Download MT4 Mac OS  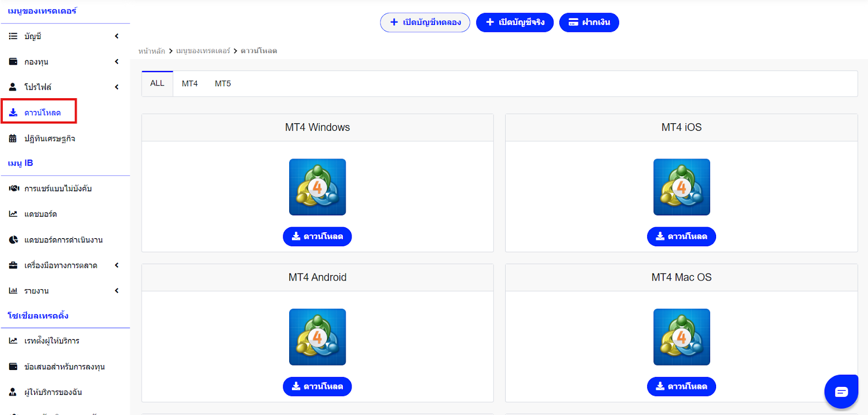pyautogui.click(x=681, y=386)
